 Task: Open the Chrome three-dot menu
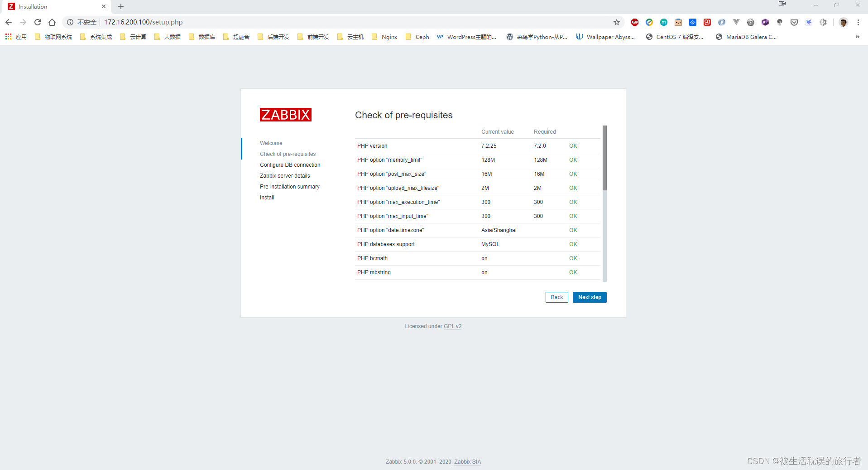click(858, 22)
